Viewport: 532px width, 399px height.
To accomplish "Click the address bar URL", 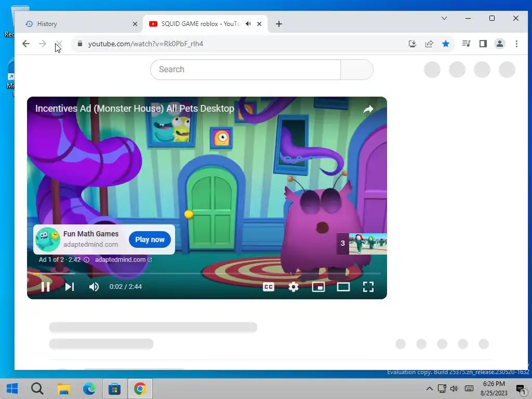I will tap(145, 44).
